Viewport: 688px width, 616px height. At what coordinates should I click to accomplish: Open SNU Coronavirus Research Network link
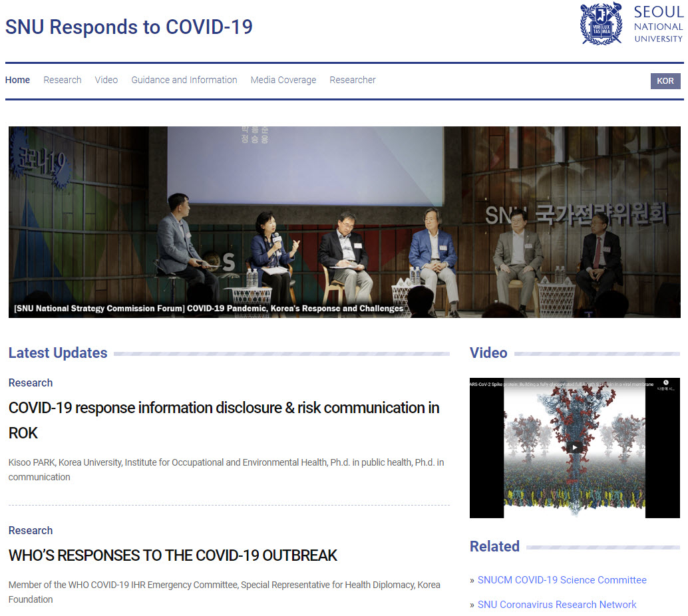pos(557,605)
